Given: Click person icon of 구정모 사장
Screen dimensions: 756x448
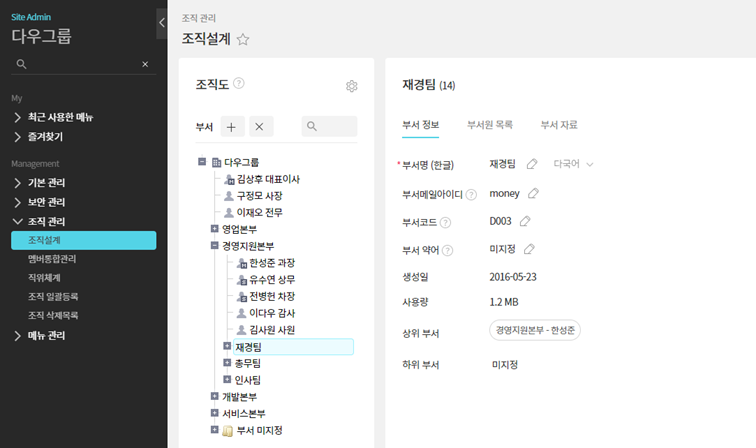Looking at the screenshot, I should click(x=229, y=196).
